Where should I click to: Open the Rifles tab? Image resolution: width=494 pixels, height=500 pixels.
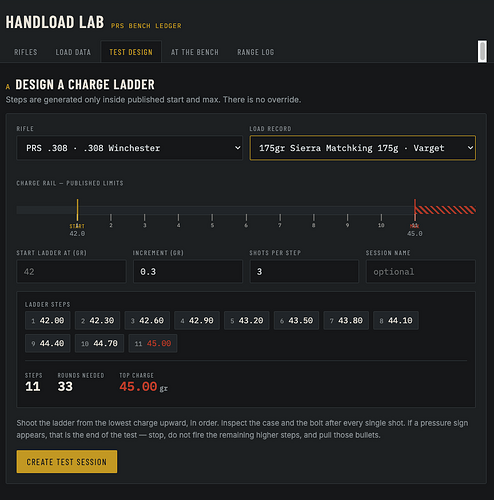(x=26, y=52)
